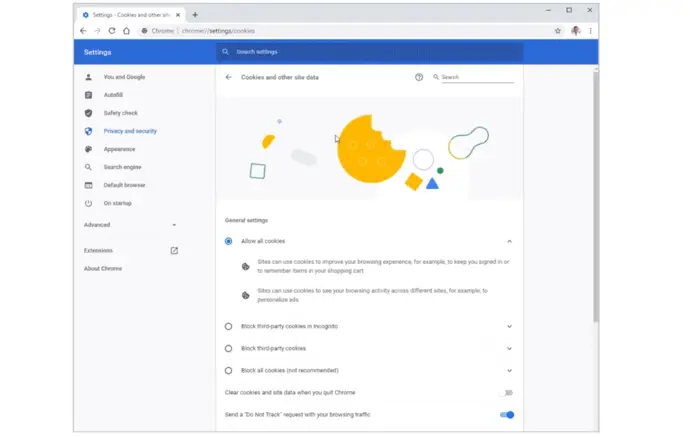Viewport: 690px width, 437px height.
Task: Expand the Advanced settings section
Action: pyautogui.click(x=130, y=225)
